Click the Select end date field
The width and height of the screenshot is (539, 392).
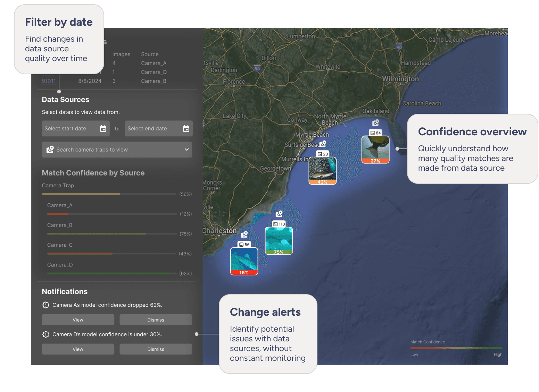pos(159,129)
